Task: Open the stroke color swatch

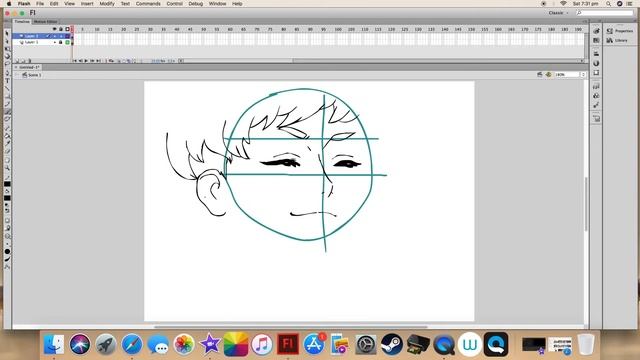Action: pyautogui.click(x=7, y=184)
